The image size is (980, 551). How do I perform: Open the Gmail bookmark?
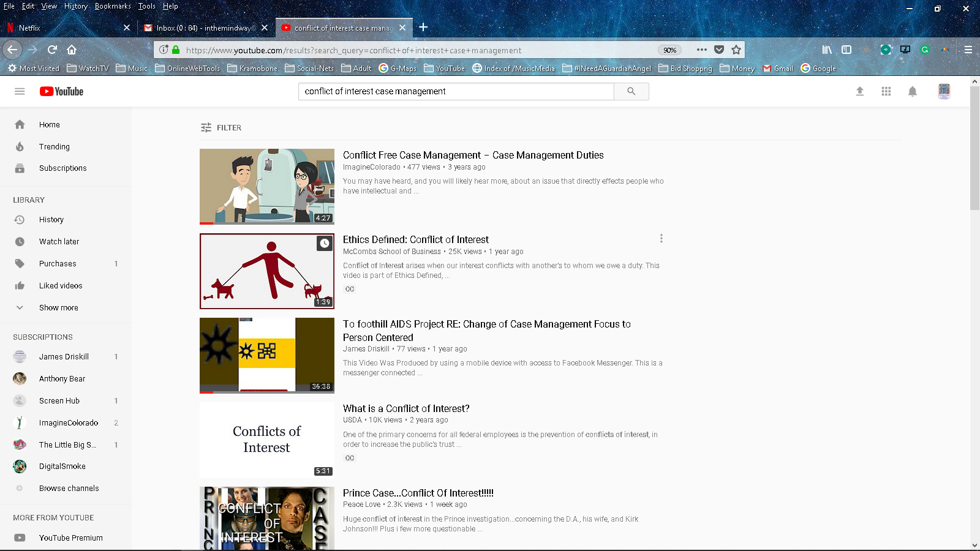[778, 69]
